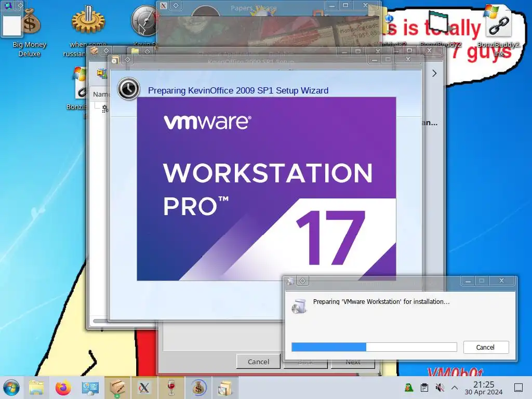Click the VMware installation progress bar
This screenshot has width=532, height=399.
click(374, 347)
